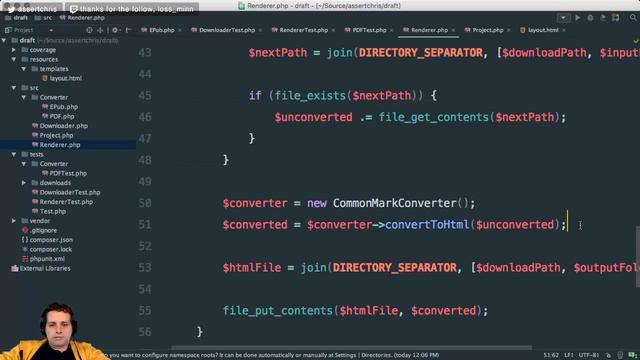Click the LF line separator in status bar
Image resolution: width=640 pixels, height=360 pixels.
(569, 355)
